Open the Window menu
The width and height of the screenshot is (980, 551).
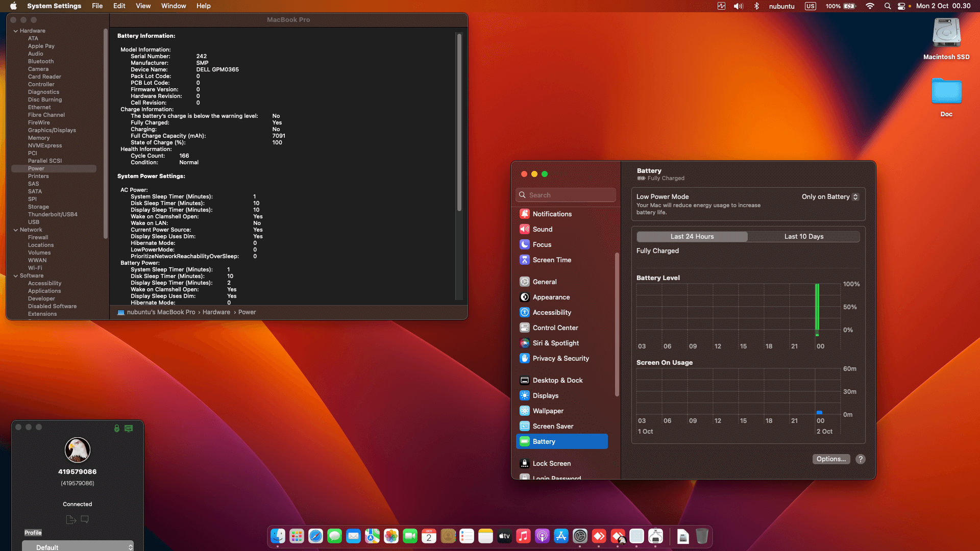tap(173, 6)
